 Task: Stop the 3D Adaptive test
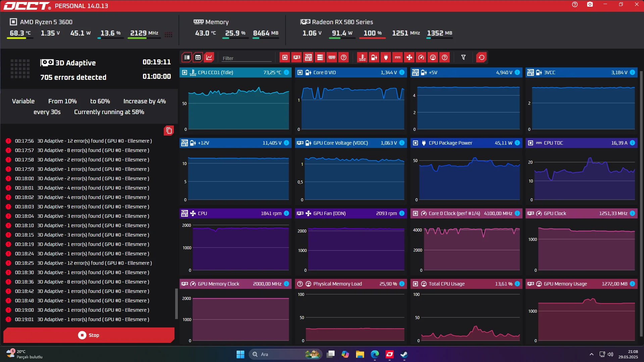[x=89, y=335]
